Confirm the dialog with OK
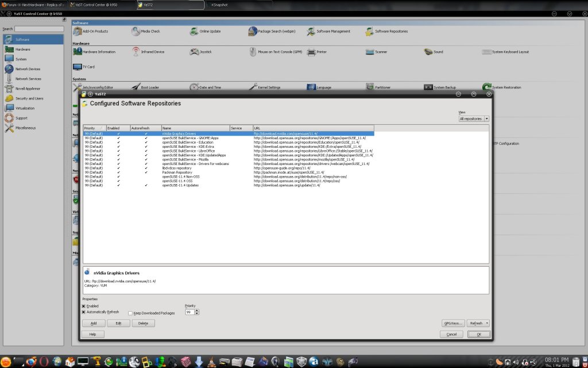588x368 pixels. [479, 334]
